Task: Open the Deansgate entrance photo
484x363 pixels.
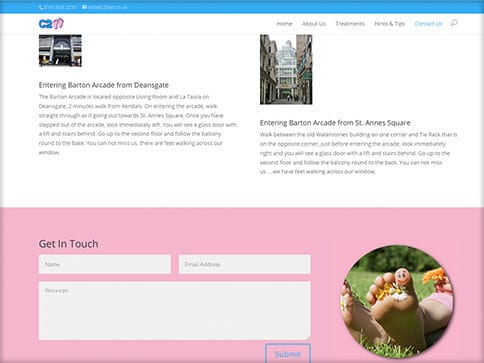Action: pos(60,51)
